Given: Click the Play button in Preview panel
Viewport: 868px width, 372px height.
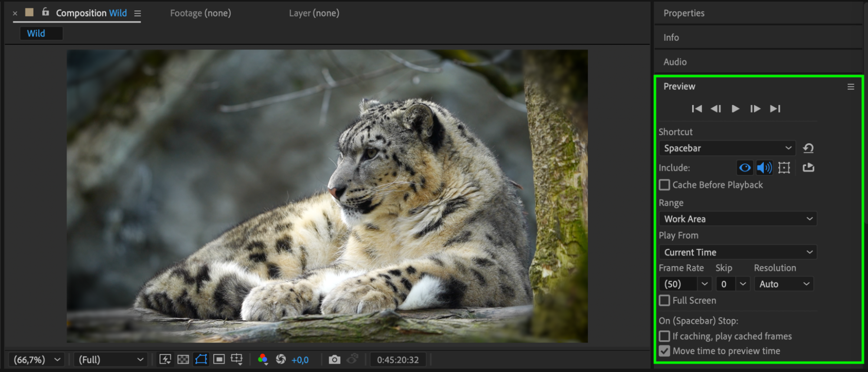Looking at the screenshot, I should point(735,109).
